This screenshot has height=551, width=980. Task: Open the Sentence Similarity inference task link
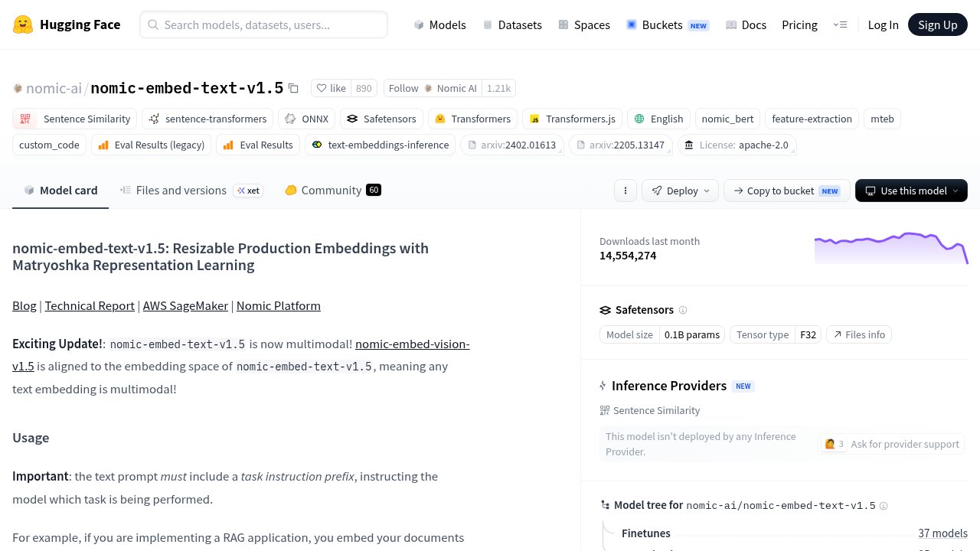click(x=650, y=411)
